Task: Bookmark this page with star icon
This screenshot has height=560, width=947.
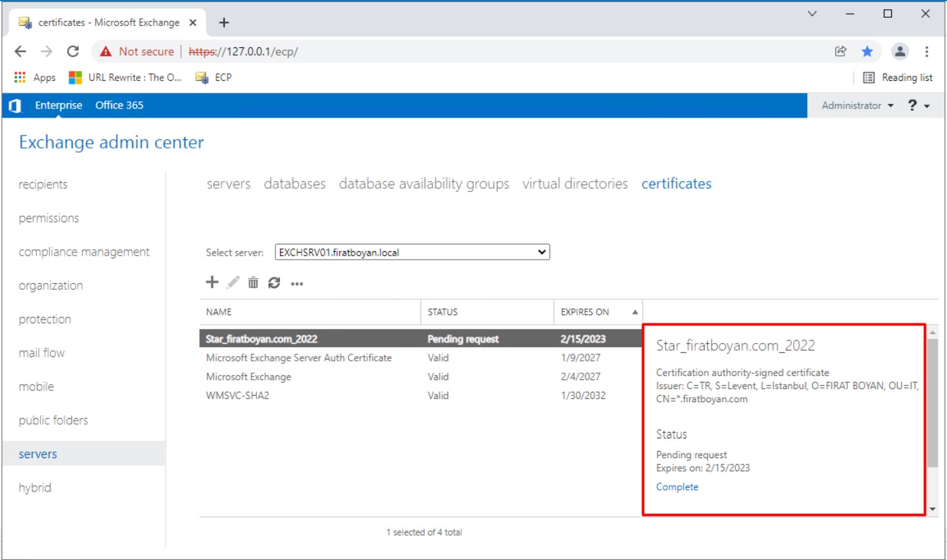Action: pyautogui.click(x=867, y=51)
